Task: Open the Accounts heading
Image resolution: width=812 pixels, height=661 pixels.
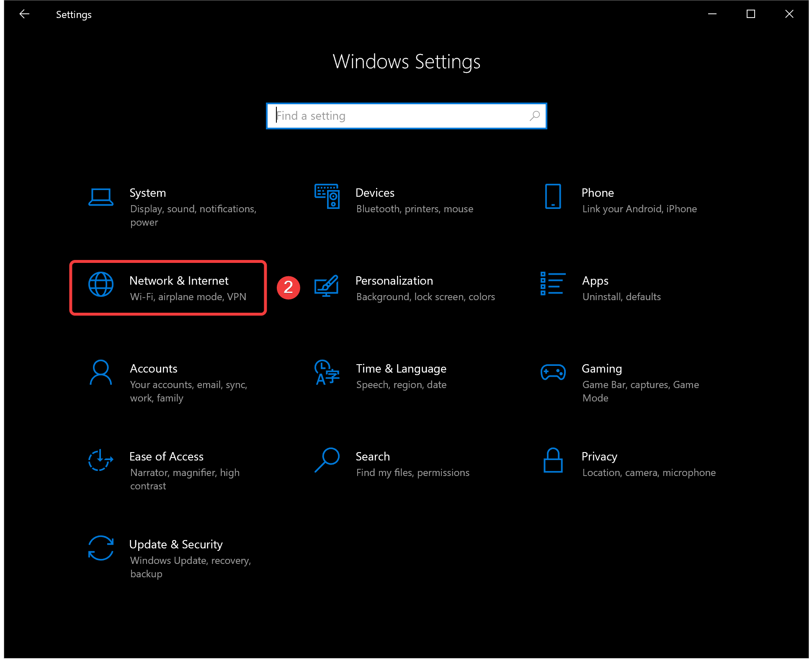Action: tap(154, 369)
